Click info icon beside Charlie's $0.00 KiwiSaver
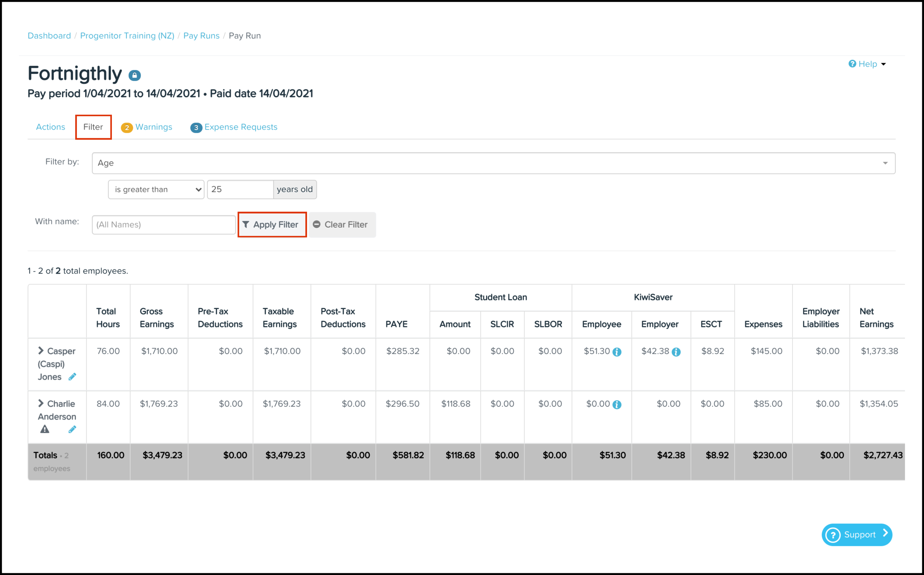Image resolution: width=924 pixels, height=575 pixels. [617, 405]
